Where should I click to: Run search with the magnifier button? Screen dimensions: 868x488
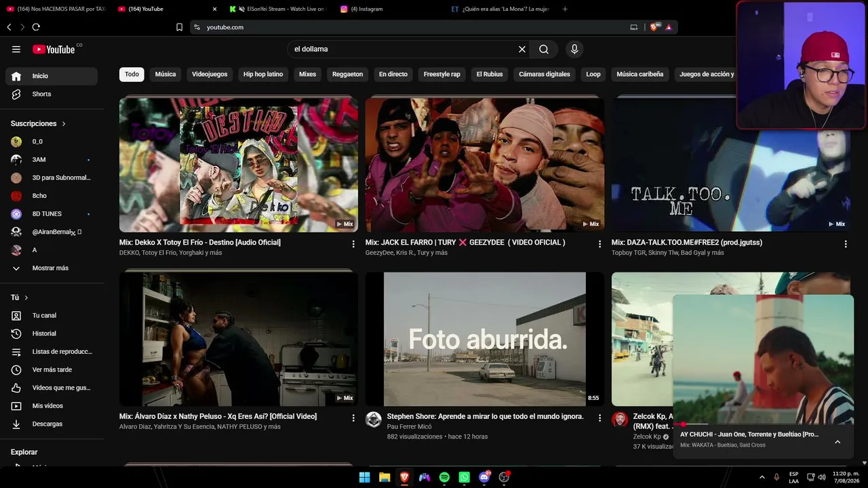pyautogui.click(x=544, y=49)
